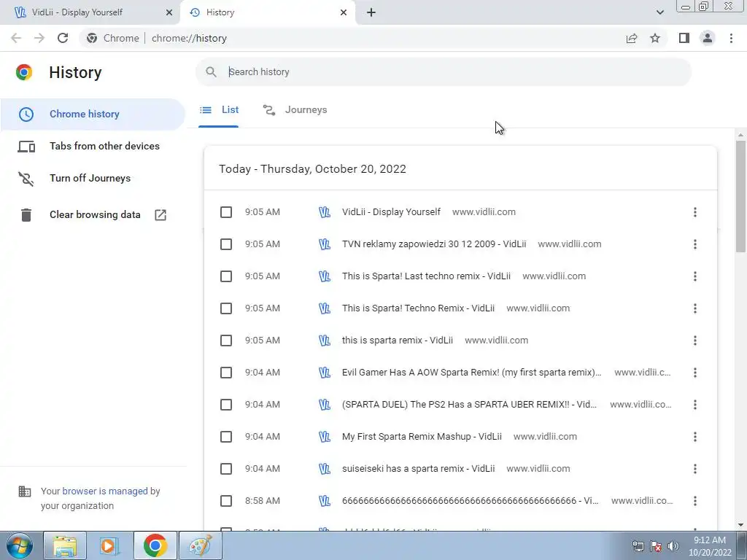Open actions menu for SPARTA DUEL entry
Screen dimensions: 747x560
[x=695, y=405]
